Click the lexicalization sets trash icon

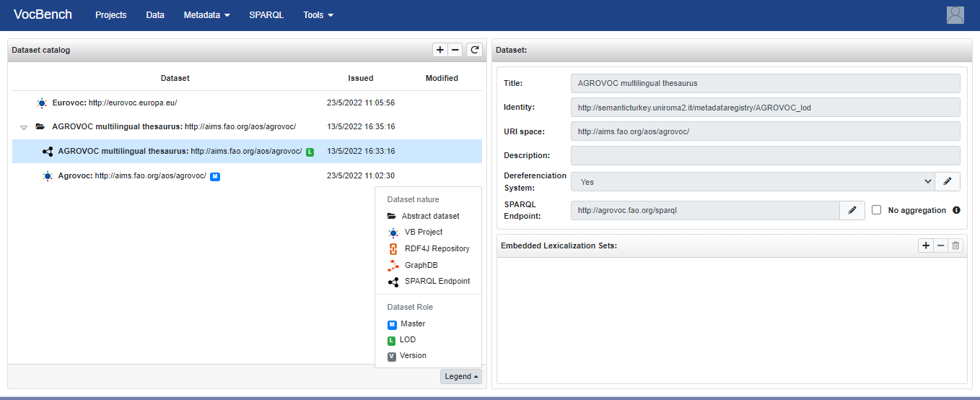955,245
